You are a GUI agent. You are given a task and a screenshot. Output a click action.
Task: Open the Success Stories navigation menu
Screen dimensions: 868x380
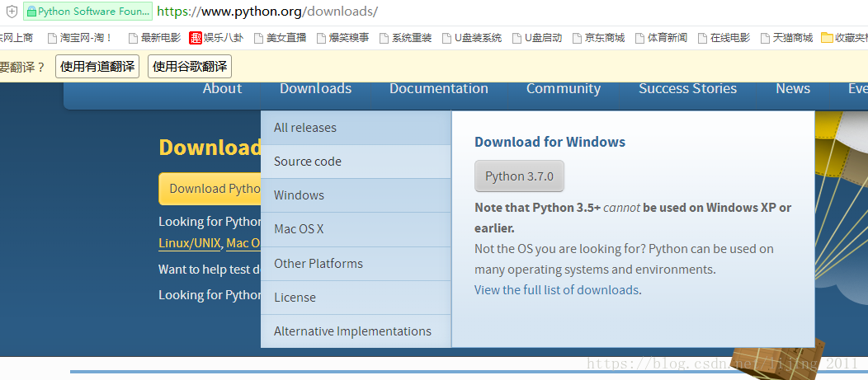pos(687,88)
